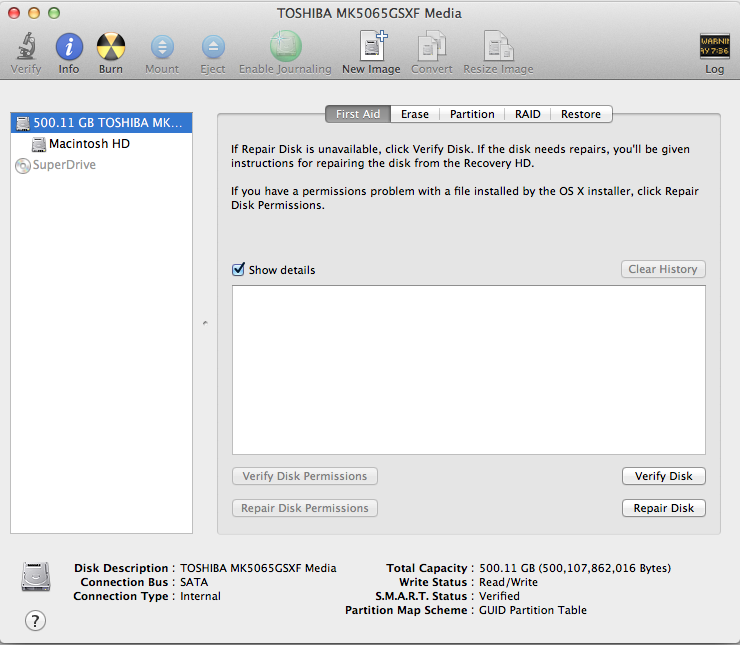Screen dimensions: 740x645
Task: Click the New Image toolbar icon
Action: 371,47
